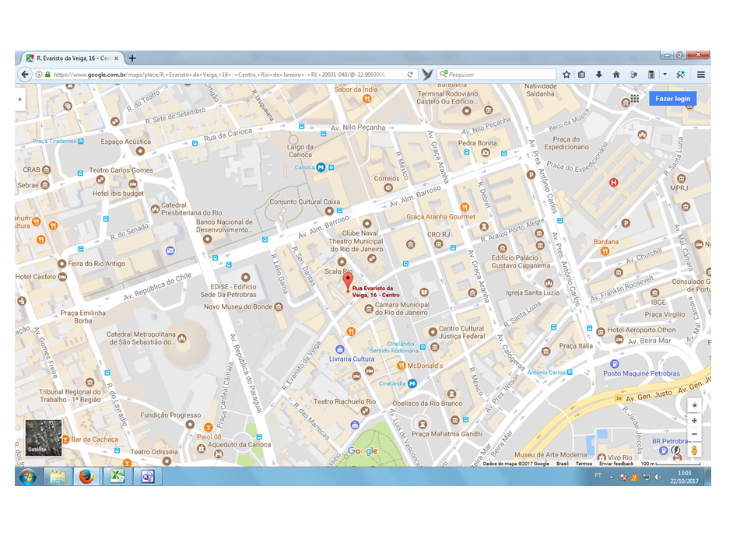Click the Correios post office marker
Screen dimensions: 747x560
coord(388,187)
